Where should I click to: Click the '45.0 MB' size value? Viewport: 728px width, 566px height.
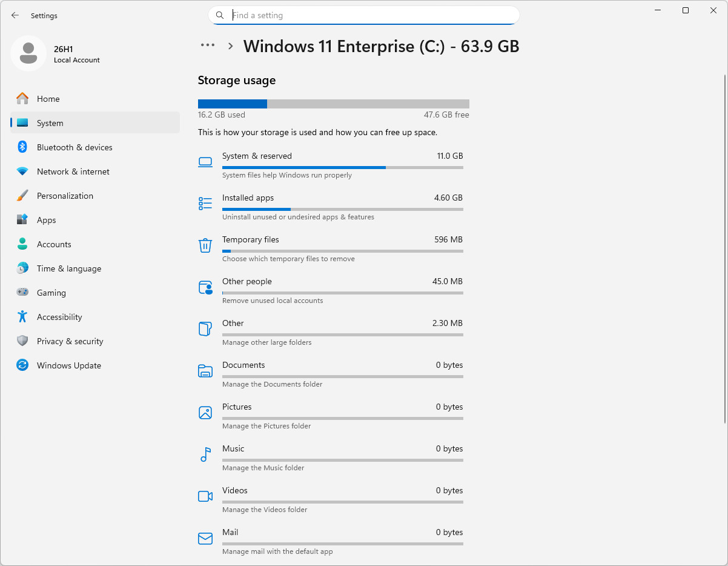(x=448, y=281)
